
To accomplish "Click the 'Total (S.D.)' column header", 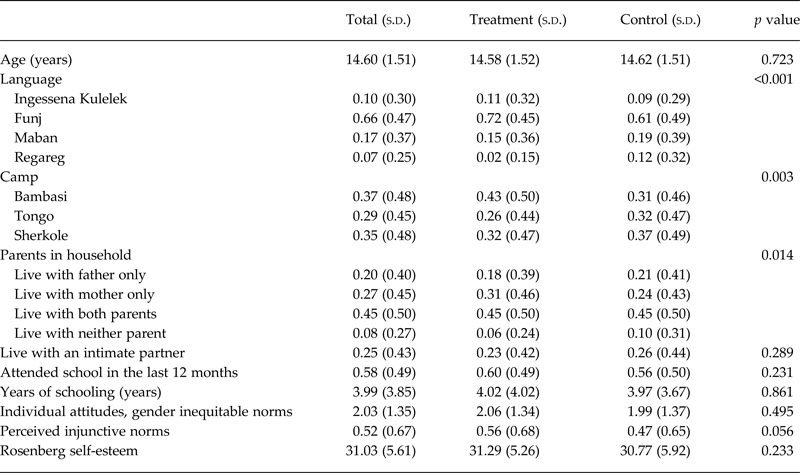I will click(379, 21).
